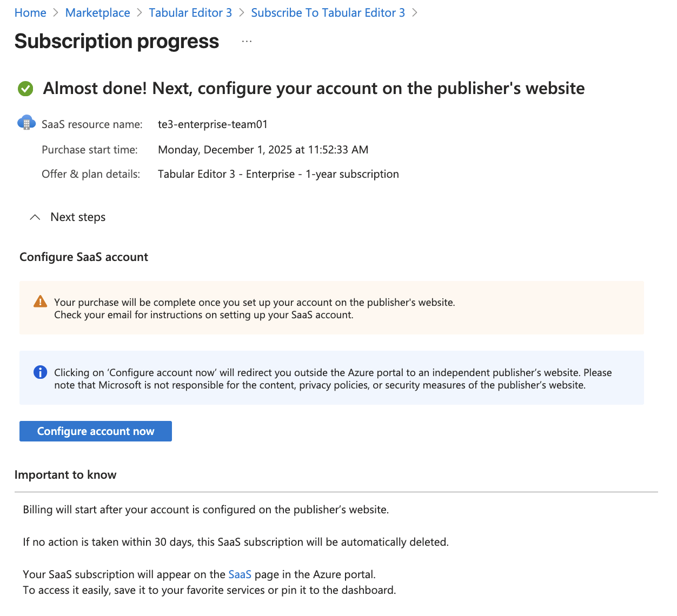Open the SaaS page link in Azure portal

(x=240, y=574)
